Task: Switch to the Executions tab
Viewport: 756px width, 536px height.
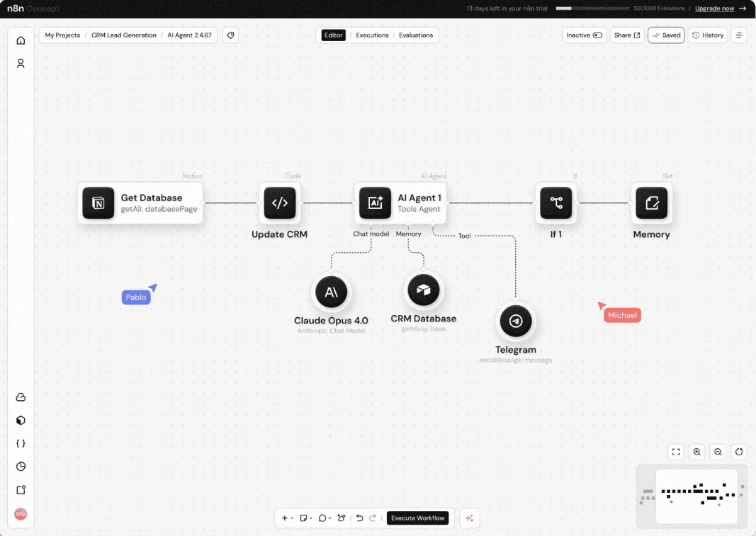Action: coord(372,35)
